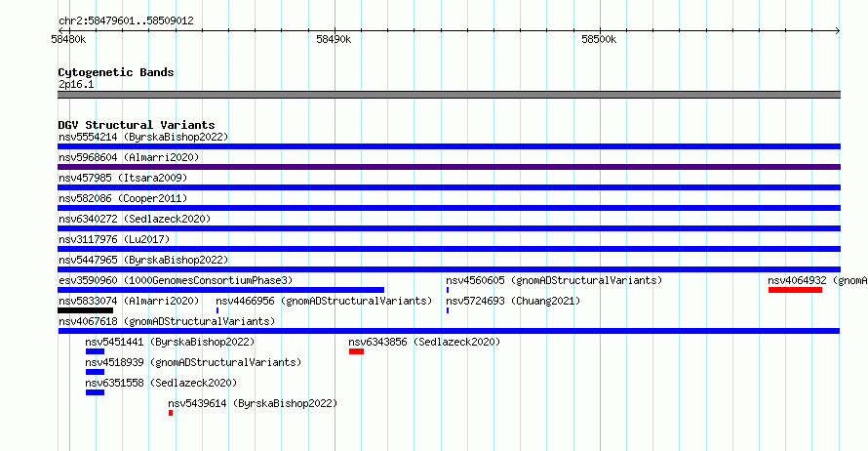The image size is (868, 451).
Task: Open nsv5451441 (ByrskaBishop2022) label
Action: 170,342
